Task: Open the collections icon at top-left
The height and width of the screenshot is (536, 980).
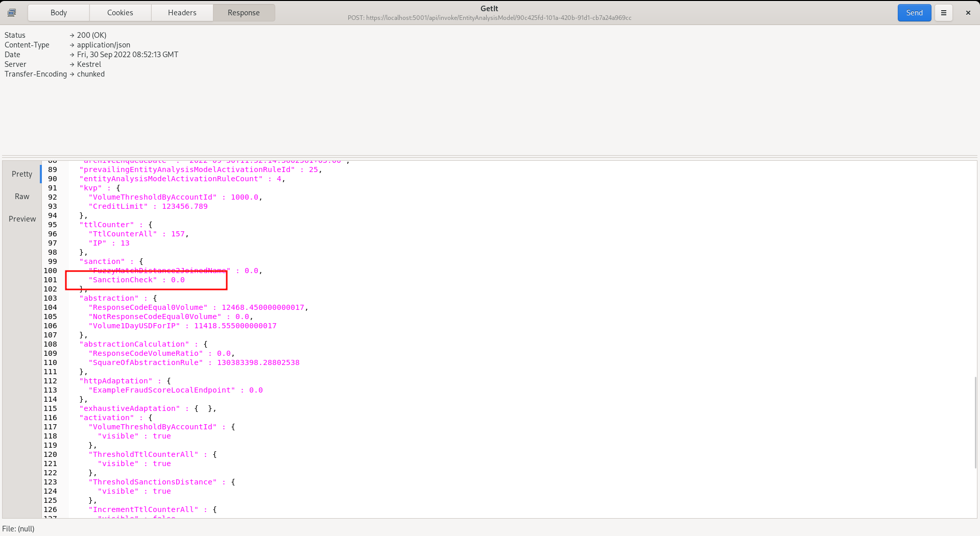Action: [x=12, y=13]
